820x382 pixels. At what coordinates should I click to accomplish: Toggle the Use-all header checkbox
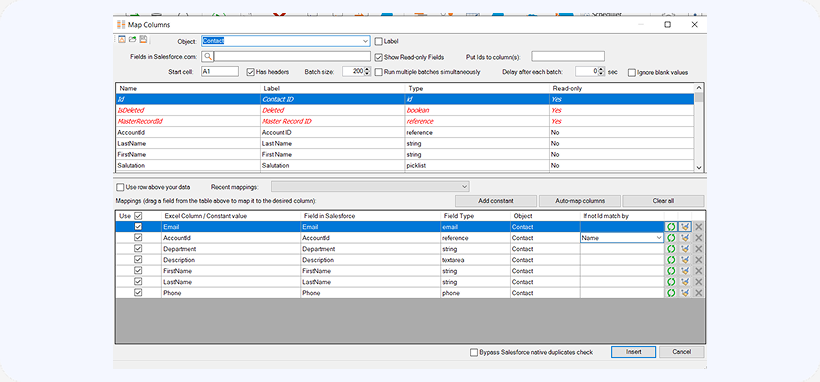point(138,216)
